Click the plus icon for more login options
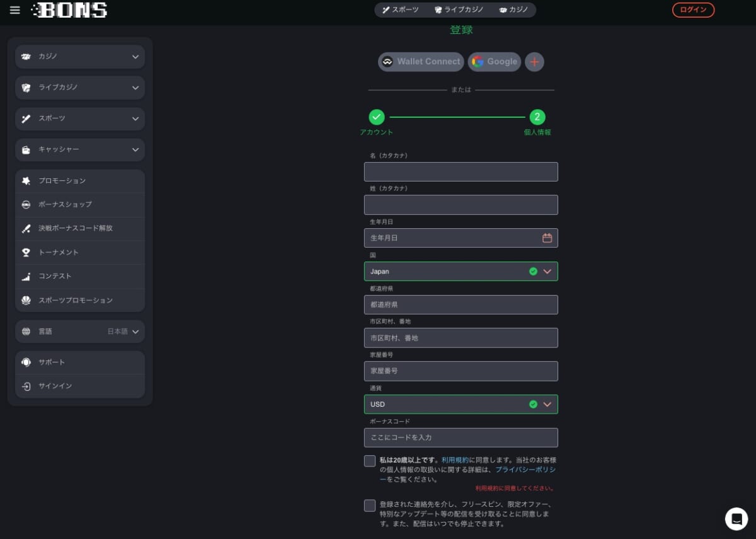The height and width of the screenshot is (539, 756). [x=534, y=62]
